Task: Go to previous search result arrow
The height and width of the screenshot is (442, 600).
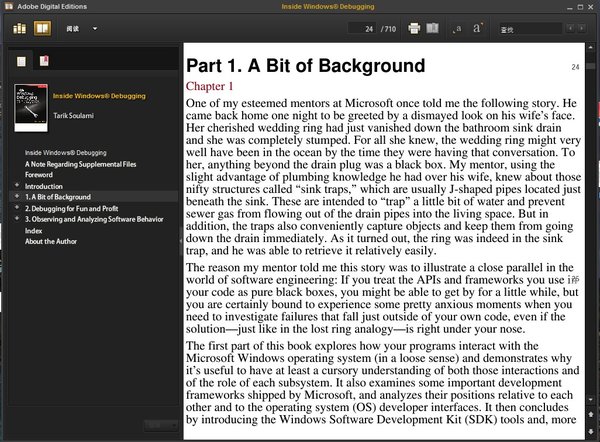Action: pyautogui.click(x=570, y=28)
